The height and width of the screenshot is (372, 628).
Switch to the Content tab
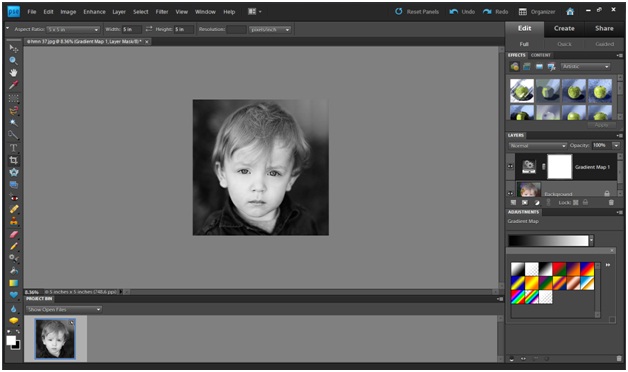tap(541, 55)
